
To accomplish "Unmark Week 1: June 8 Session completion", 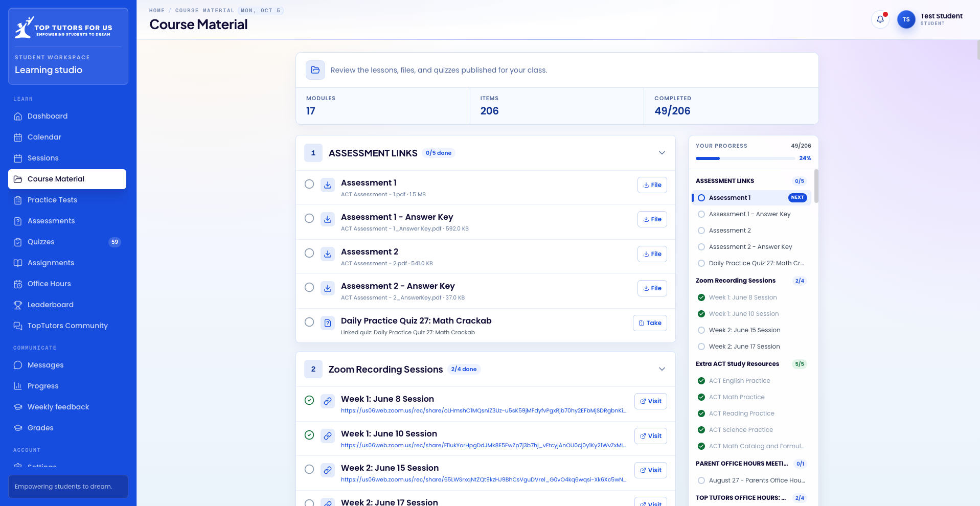I will pos(309,400).
